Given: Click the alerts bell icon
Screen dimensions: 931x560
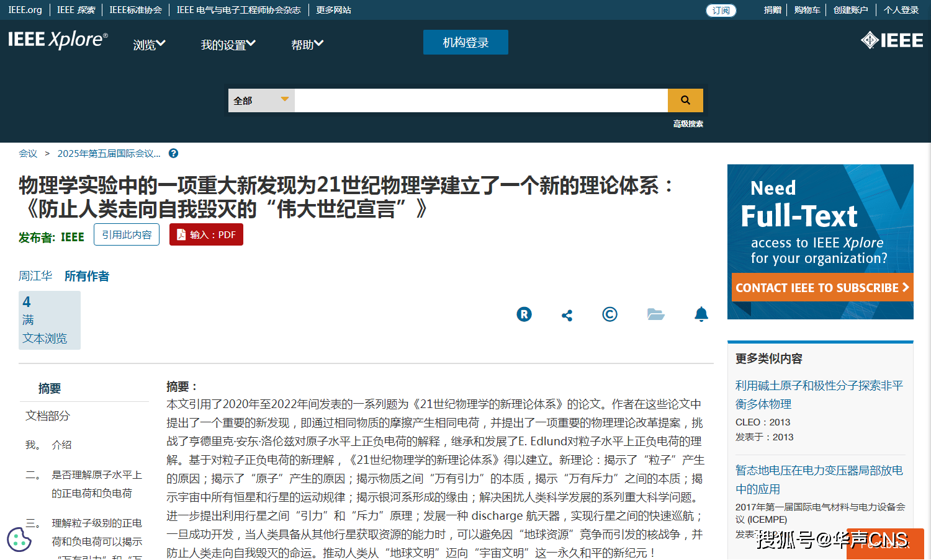Looking at the screenshot, I should [701, 314].
